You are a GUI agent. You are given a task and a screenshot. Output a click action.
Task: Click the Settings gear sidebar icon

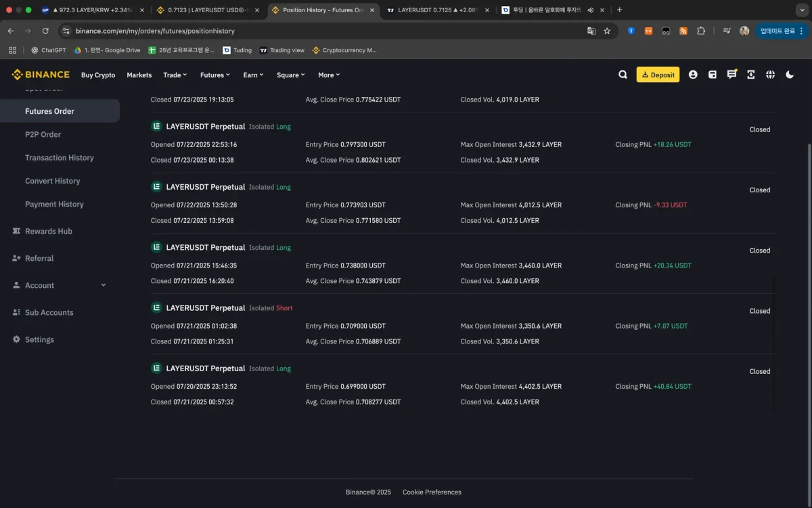tap(16, 339)
